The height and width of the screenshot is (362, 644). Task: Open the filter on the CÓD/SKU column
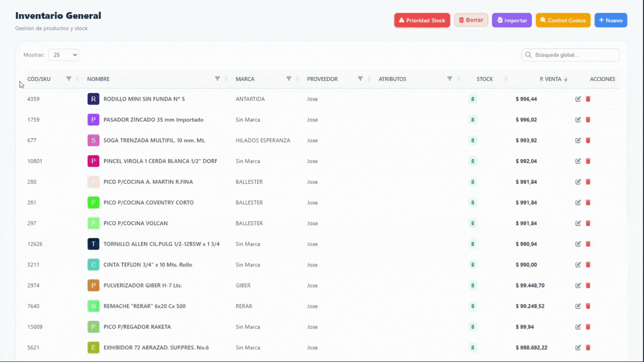click(x=68, y=79)
